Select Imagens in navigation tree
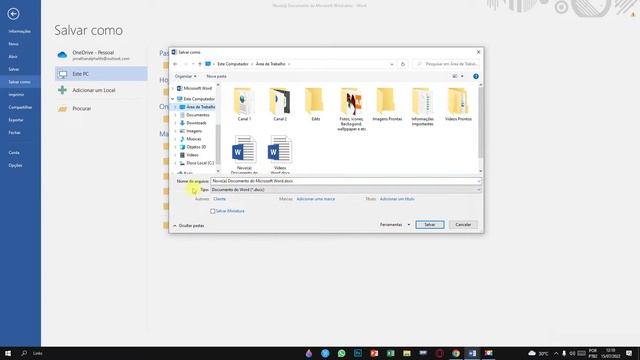Screen dimensions: 640x360 pyautogui.click(x=191, y=131)
